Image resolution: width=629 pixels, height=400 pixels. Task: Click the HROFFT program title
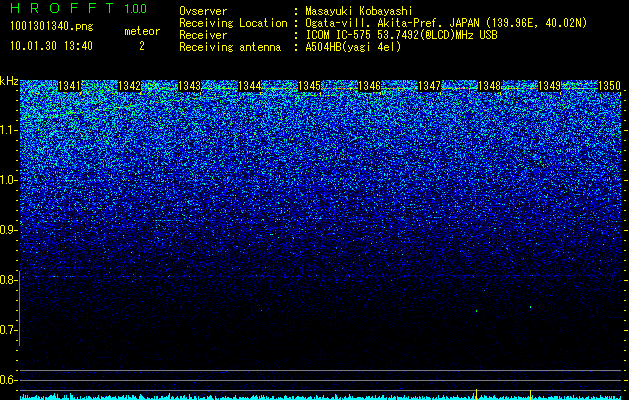(x=62, y=8)
